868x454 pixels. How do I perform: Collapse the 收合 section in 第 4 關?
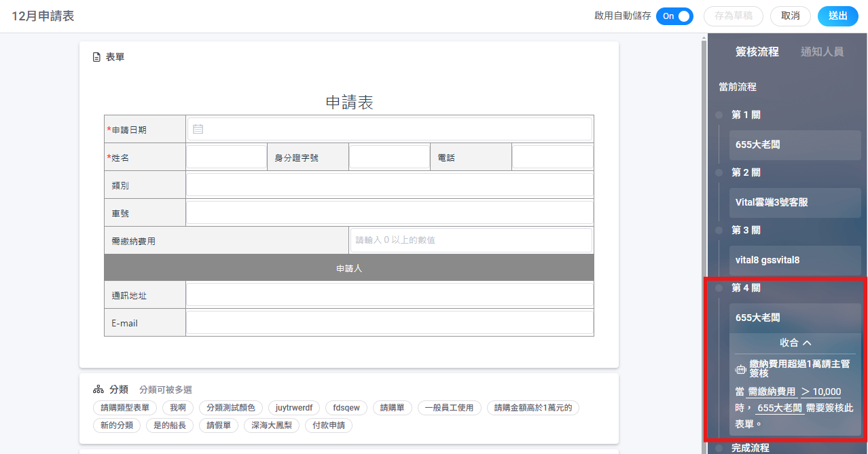coord(795,343)
